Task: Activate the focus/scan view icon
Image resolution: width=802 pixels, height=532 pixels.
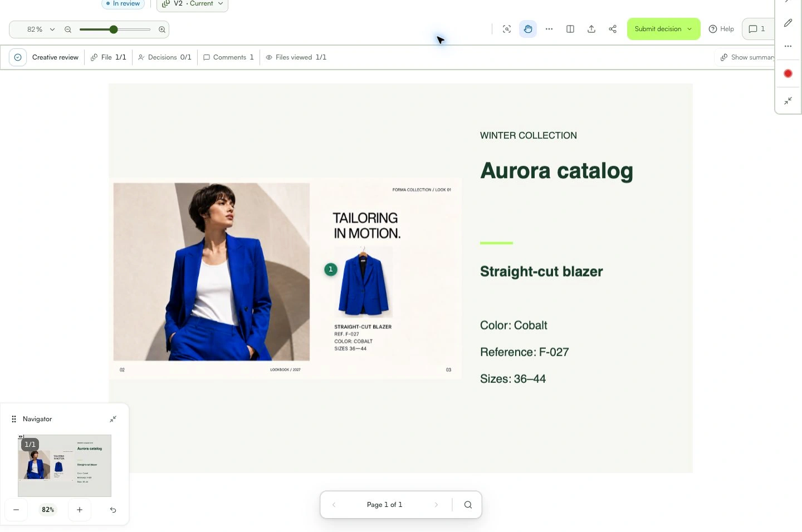Action: click(507, 29)
